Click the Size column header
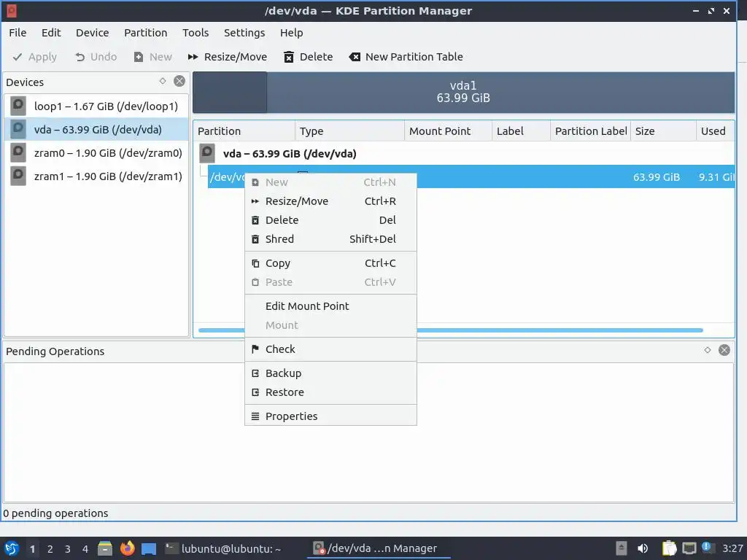Viewport: 747px width, 560px height. coord(663,131)
